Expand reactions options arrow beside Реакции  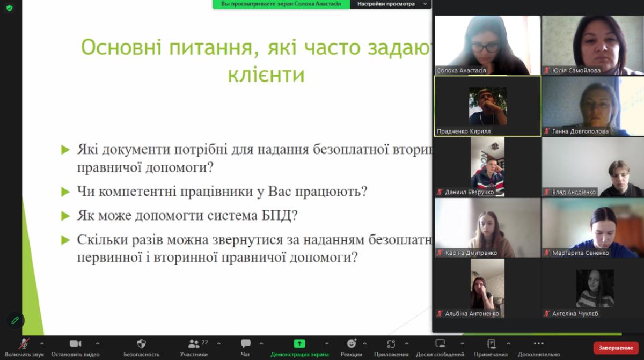[x=365, y=343]
